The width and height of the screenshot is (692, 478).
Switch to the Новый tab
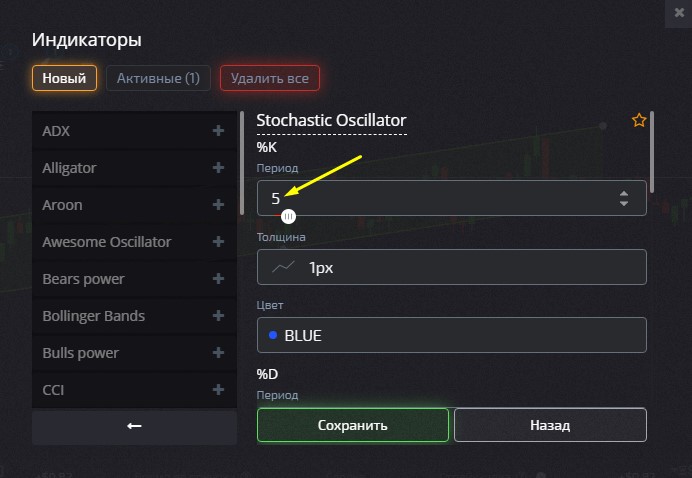pyautogui.click(x=64, y=77)
